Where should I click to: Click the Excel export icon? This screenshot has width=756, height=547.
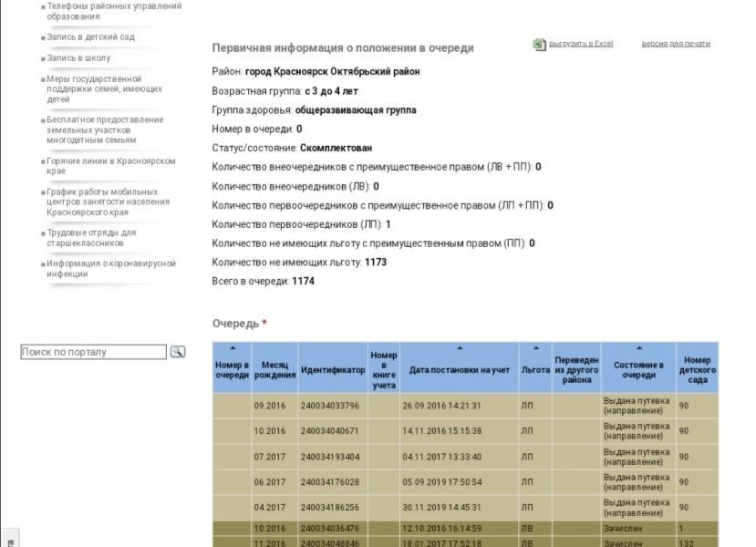pyautogui.click(x=540, y=44)
